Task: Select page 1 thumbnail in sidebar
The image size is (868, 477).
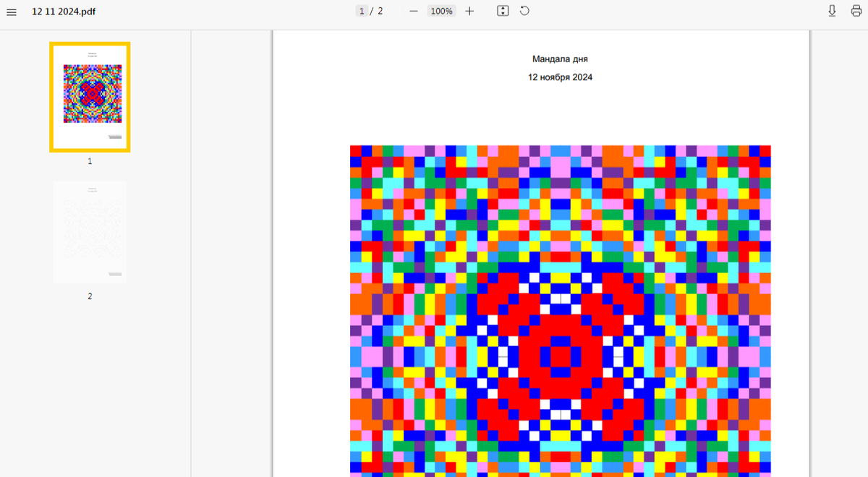Action: coord(90,98)
